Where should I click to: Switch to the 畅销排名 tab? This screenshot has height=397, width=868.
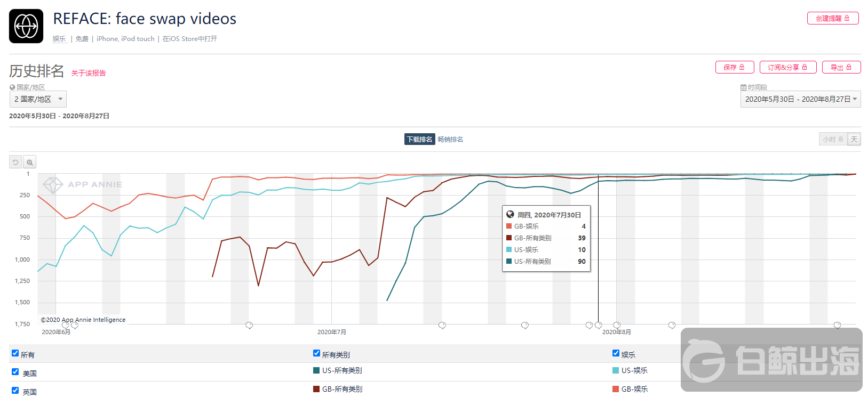(x=450, y=140)
